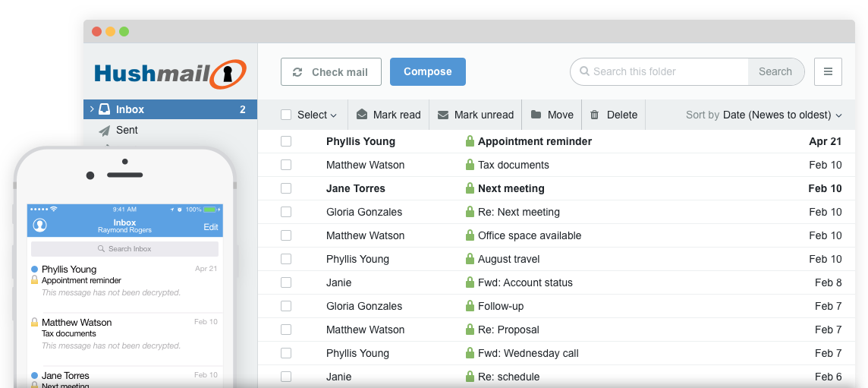Viewport: 868px width, 388px height.
Task: Click green lock on Appointment reminder
Action: [470, 140]
